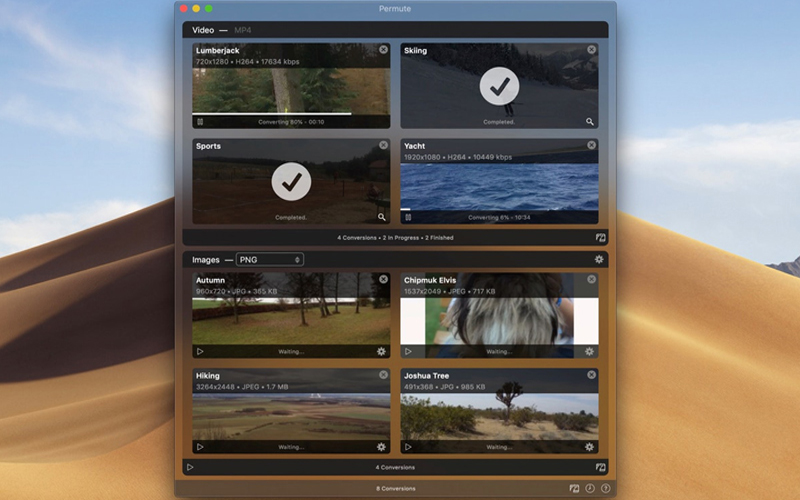Remove the Joshua Tree image item

click(x=591, y=374)
